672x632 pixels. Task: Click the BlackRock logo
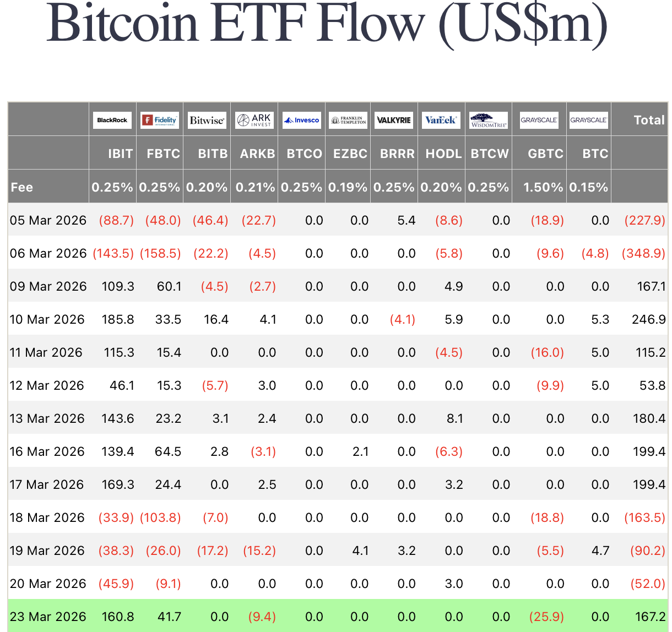pos(112,120)
